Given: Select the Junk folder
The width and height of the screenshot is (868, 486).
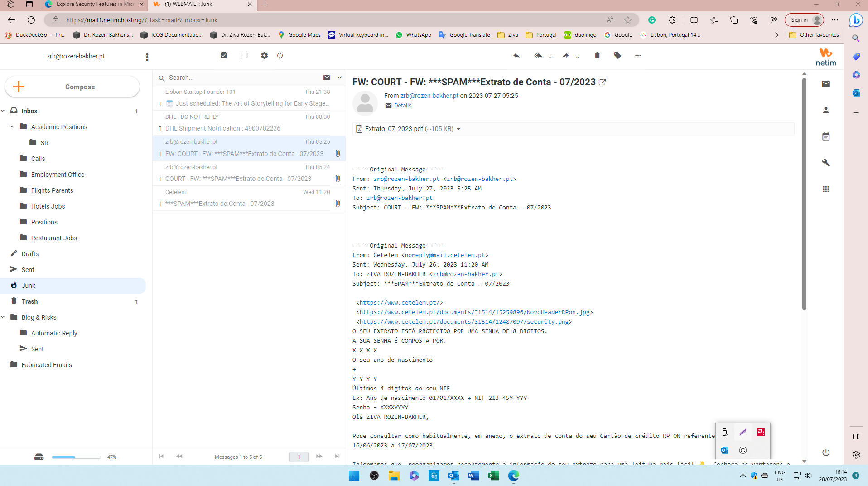Looking at the screenshot, I should click(73, 286).
